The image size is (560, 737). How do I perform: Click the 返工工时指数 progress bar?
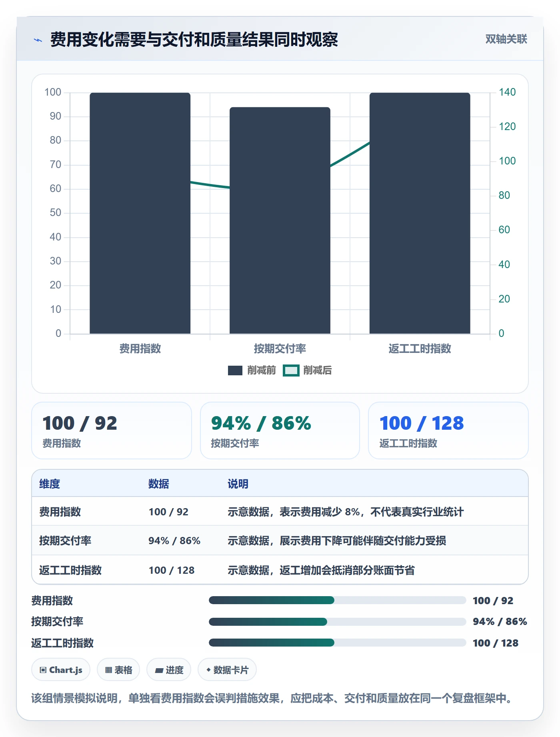point(337,643)
